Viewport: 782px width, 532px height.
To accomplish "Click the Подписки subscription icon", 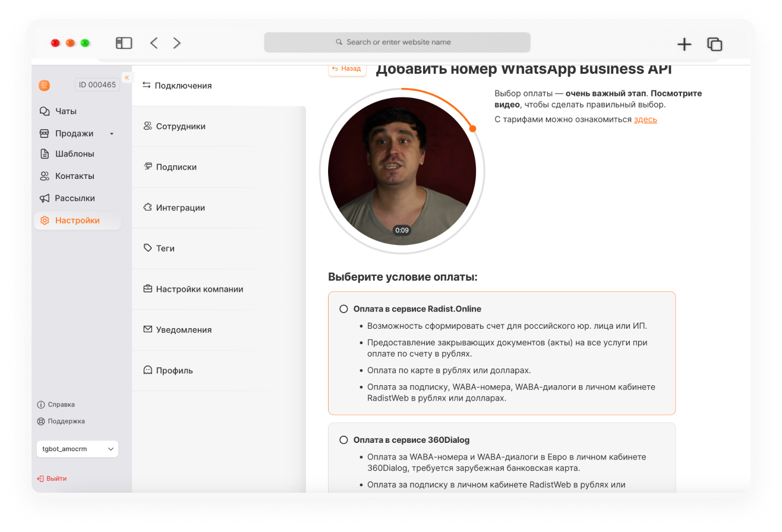I will [x=148, y=166].
